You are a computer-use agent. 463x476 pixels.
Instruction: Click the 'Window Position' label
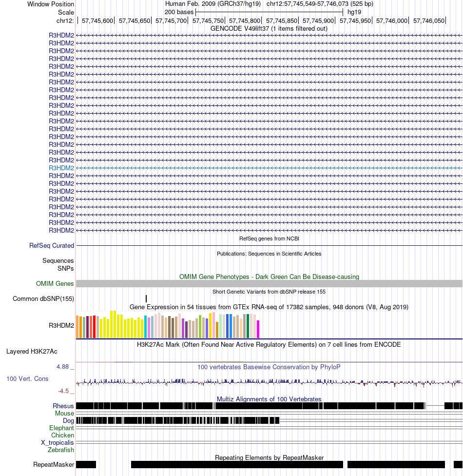coord(50,4)
